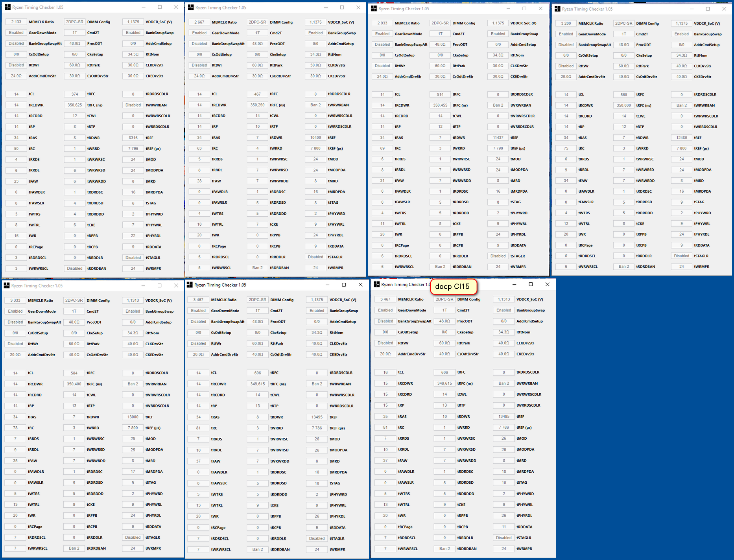Click the app icon of the 2133 MEMCLK window
This screenshot has height=560, width=734.
click(x=7, y=7)
